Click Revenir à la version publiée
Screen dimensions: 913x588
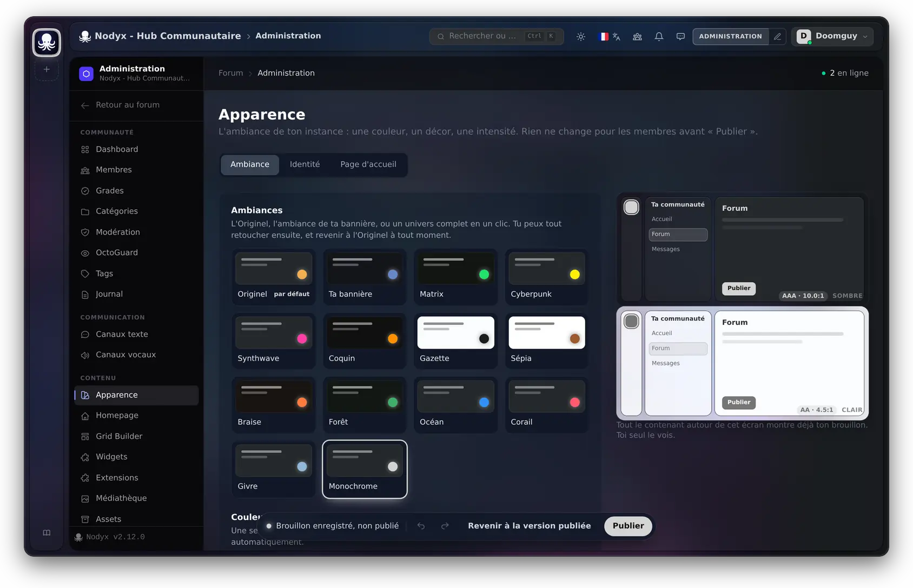pos(529,526)
